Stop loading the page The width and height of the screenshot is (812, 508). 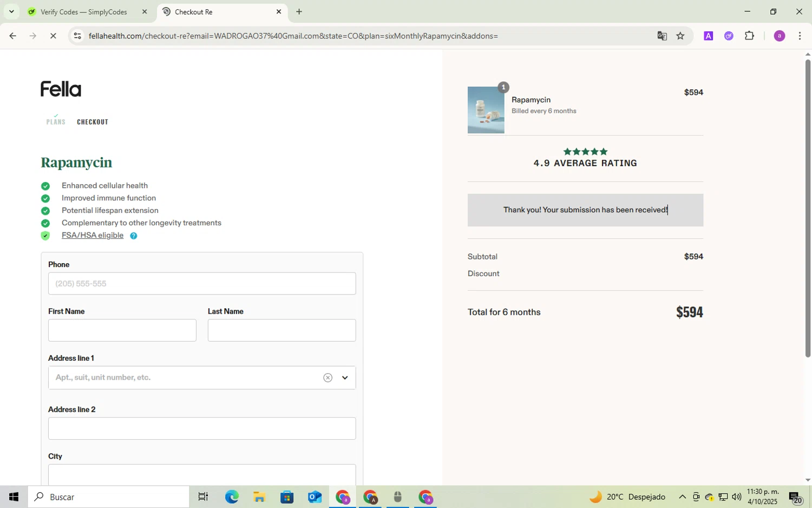[x=53, y=36]
